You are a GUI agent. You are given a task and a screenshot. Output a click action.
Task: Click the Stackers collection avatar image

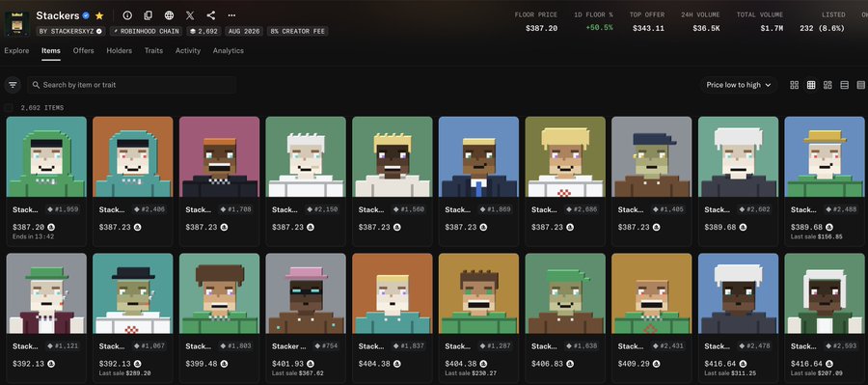16,23
